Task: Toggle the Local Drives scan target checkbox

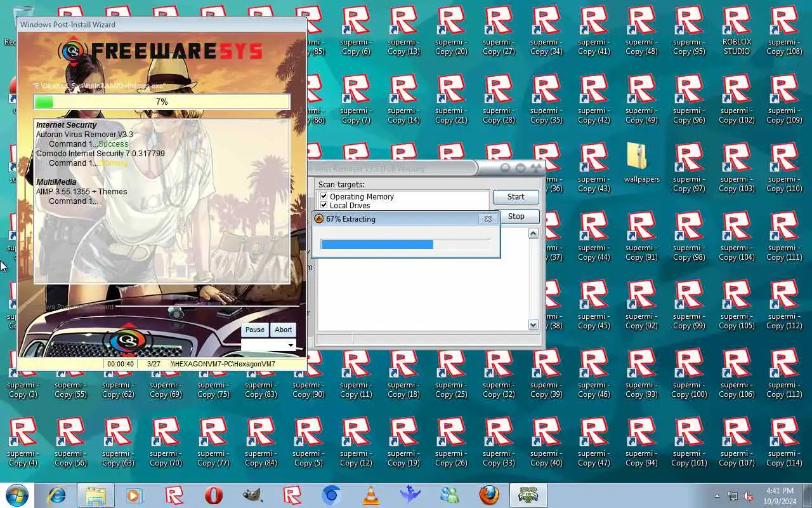Action: click(324, 205)
